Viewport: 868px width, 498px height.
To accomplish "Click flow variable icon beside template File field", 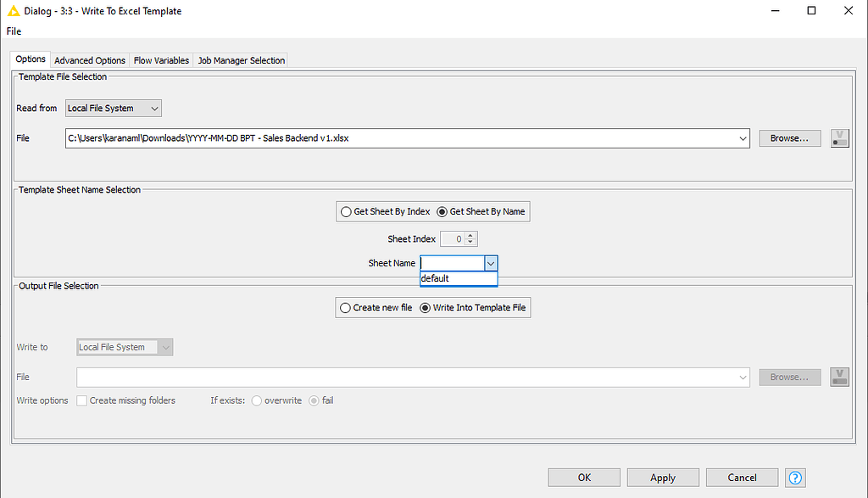I will 839,137.
